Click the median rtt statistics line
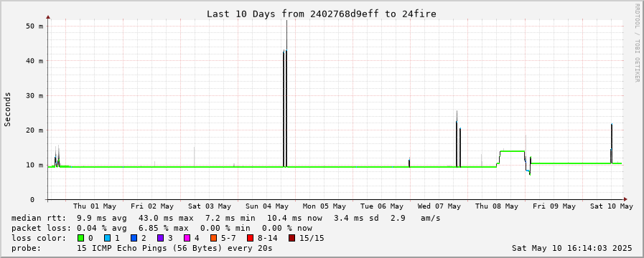This screenshot has width=644, height=258. tap(226, 218)
